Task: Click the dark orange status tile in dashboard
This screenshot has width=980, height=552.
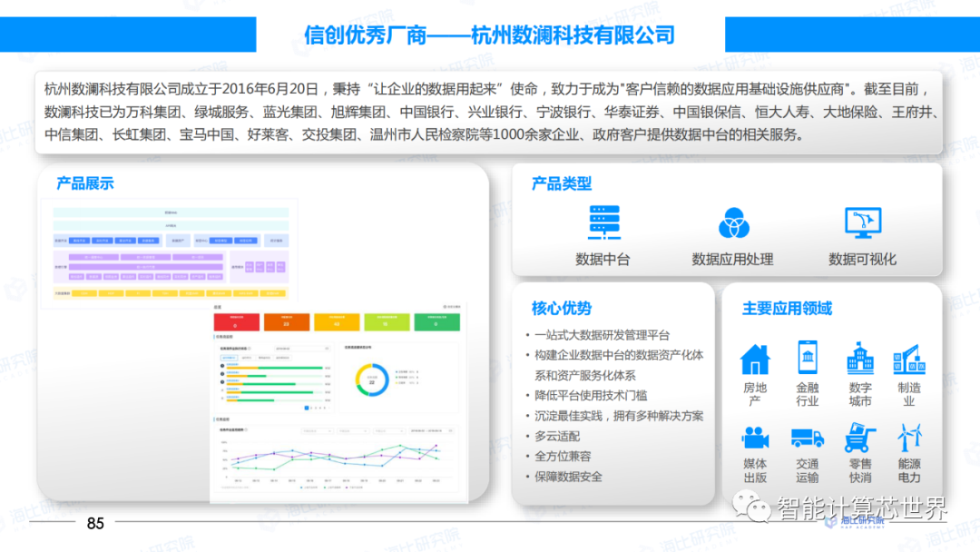Action: 286,322
